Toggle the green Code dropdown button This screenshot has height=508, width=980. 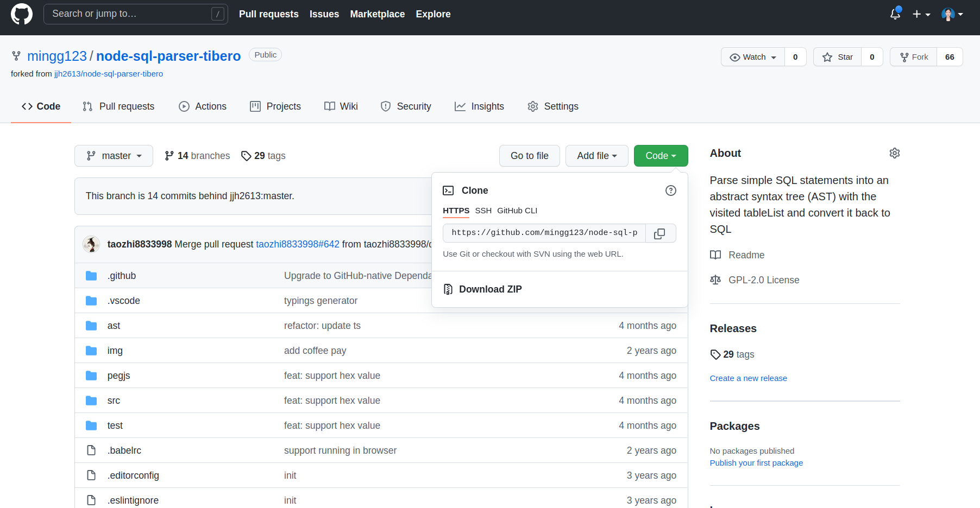pos(661,156)
